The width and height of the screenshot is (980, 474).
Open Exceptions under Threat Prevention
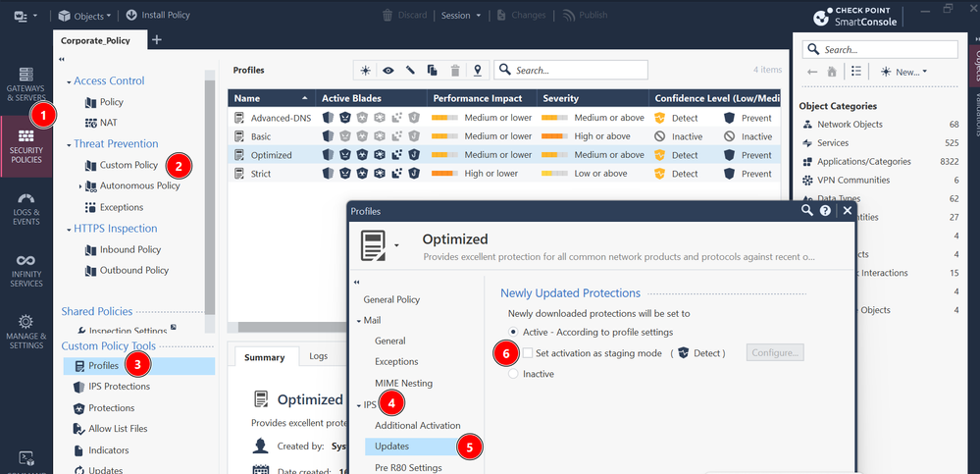pos(122,207)
